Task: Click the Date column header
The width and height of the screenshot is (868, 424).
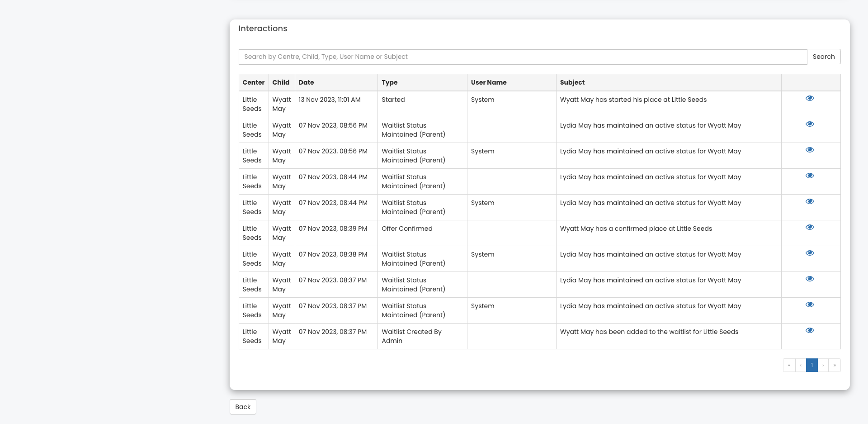Action: coord(306,82)
